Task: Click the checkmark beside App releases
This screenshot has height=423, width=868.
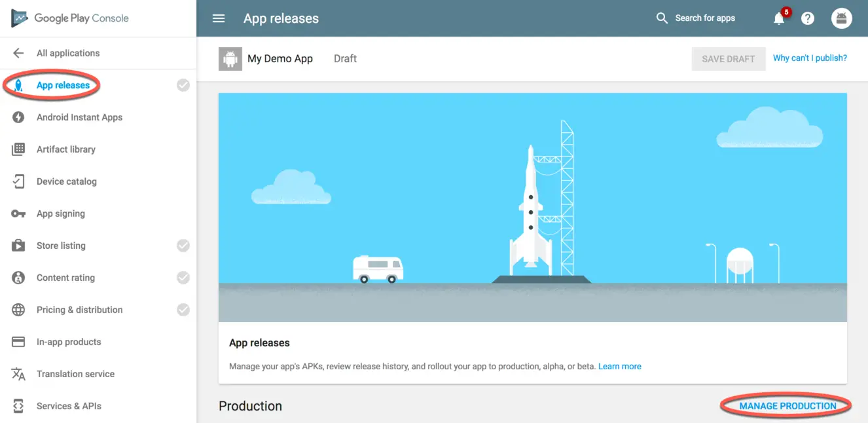Action: (x=183, y=85)
